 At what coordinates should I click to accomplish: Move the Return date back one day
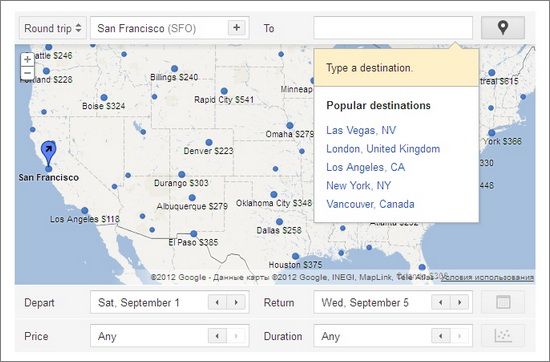coord(441,302)
